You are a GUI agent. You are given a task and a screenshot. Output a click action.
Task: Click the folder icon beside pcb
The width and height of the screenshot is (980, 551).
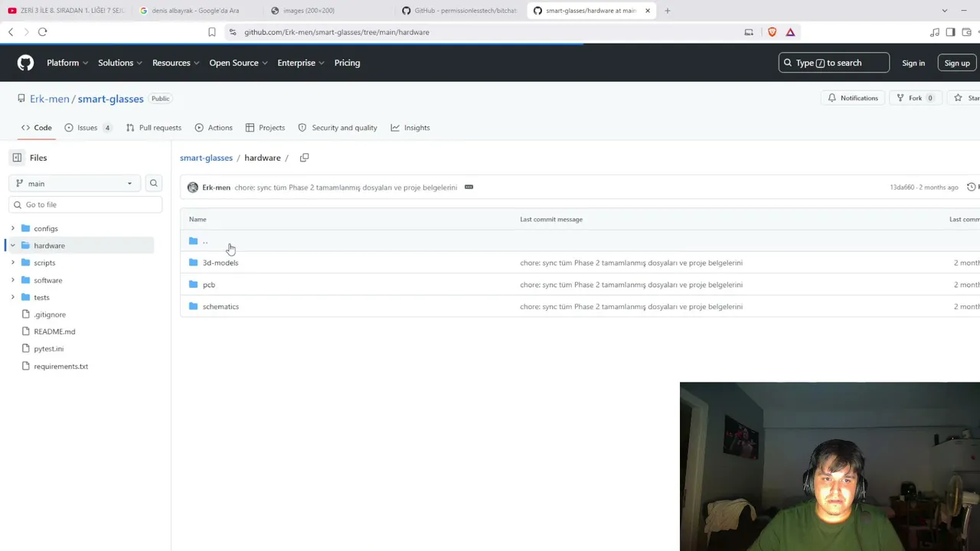(x=193, y=285)
